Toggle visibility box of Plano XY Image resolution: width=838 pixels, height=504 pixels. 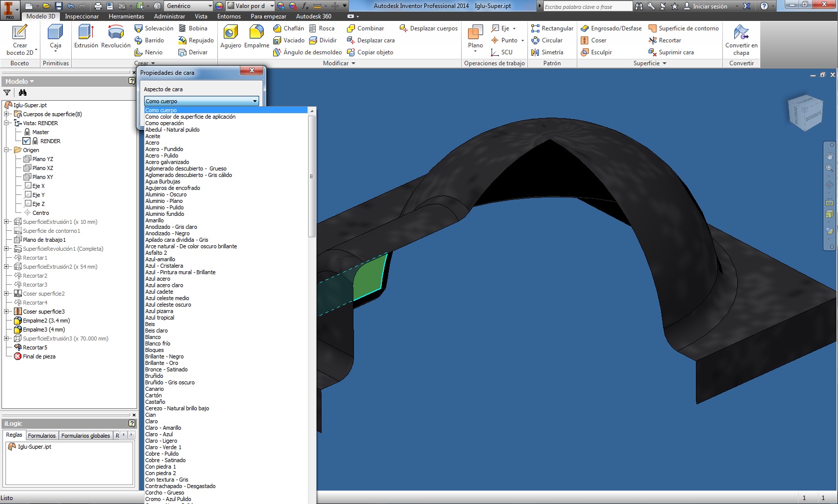click(x=27, y=177)
